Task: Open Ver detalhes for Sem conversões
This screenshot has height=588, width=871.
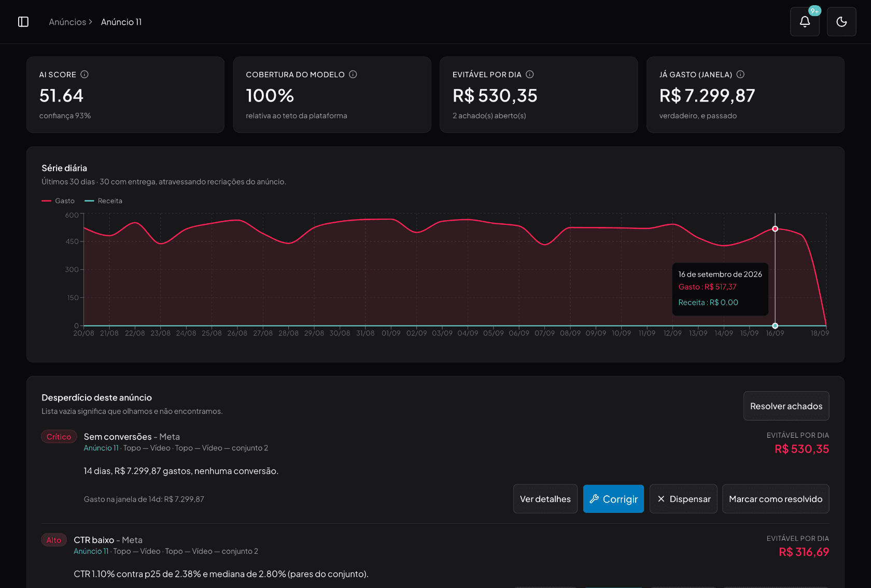Action: (x=545, y=499)
